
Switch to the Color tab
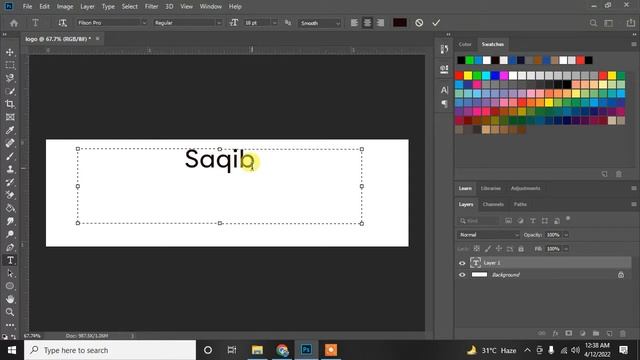(464, 44)
